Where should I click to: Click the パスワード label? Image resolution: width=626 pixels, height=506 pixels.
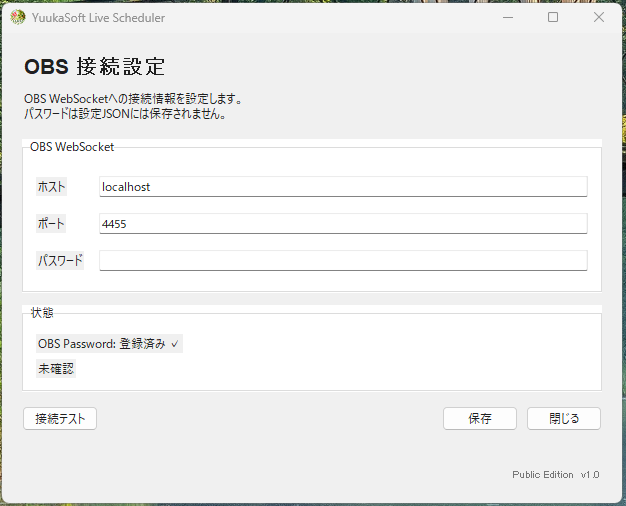coord(60,260)
